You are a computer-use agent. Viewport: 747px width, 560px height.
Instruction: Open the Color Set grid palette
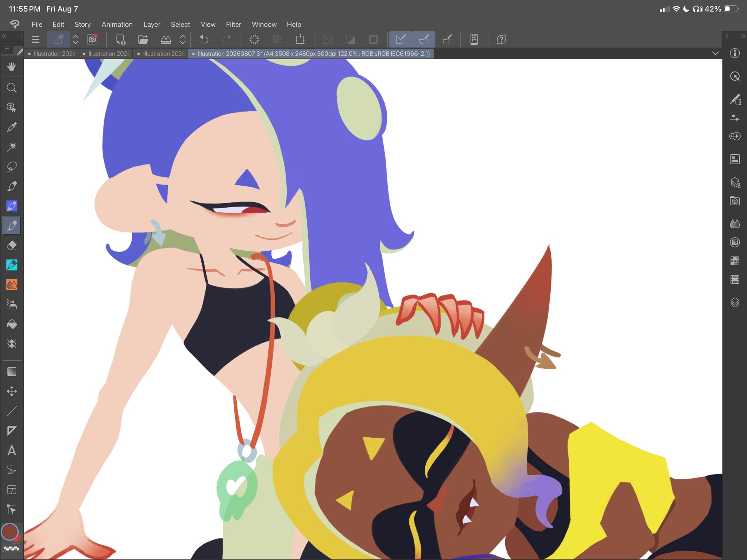[735, 261]
